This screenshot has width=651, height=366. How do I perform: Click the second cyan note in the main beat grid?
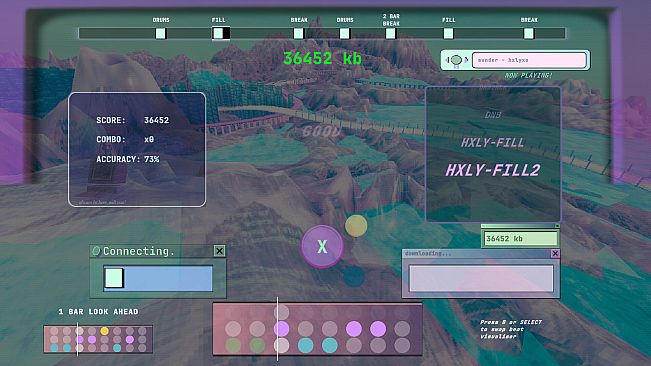tap(330, 345)
